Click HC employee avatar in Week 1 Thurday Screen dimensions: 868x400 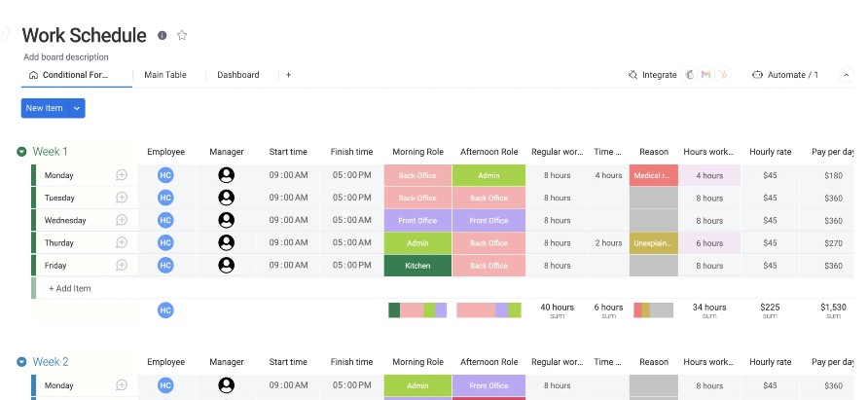(x=165, y=242)
